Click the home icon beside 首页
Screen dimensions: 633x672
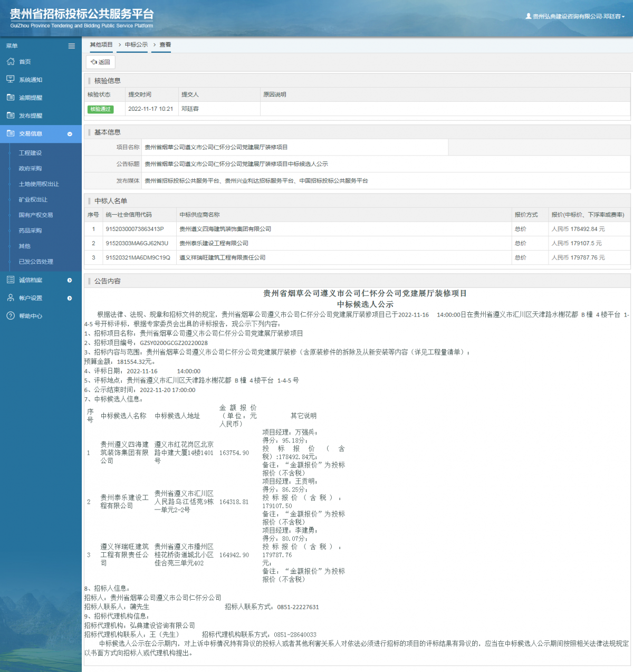tap(11, 62)
